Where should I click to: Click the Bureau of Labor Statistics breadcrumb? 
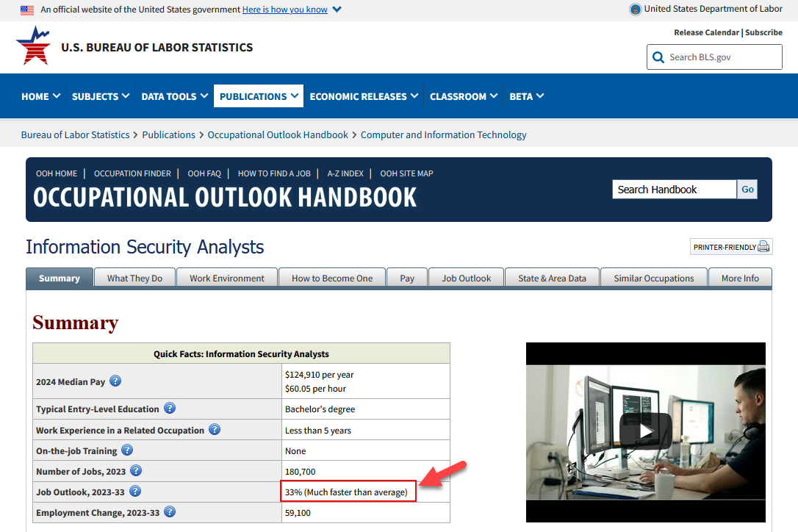(x=76, y=135)
